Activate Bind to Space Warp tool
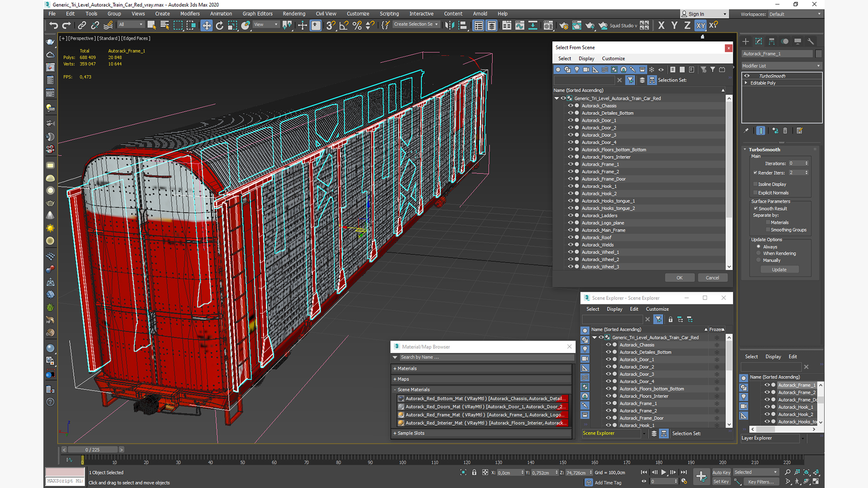 [108, 25]
